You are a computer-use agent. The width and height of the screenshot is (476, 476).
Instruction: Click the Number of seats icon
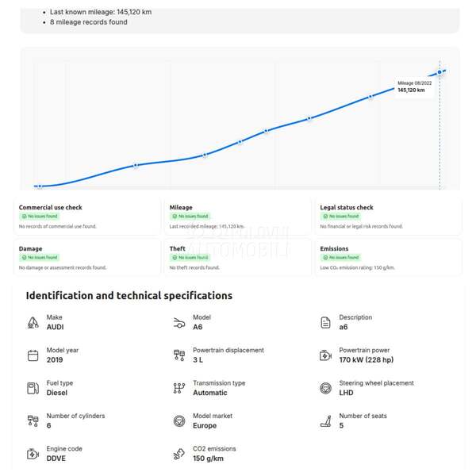click(325, 420)
